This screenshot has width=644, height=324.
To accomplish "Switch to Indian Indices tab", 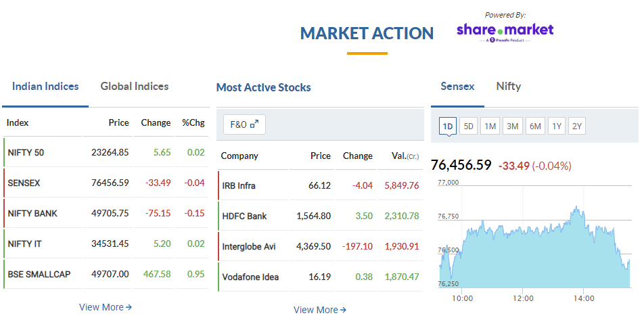I will 45,86.
